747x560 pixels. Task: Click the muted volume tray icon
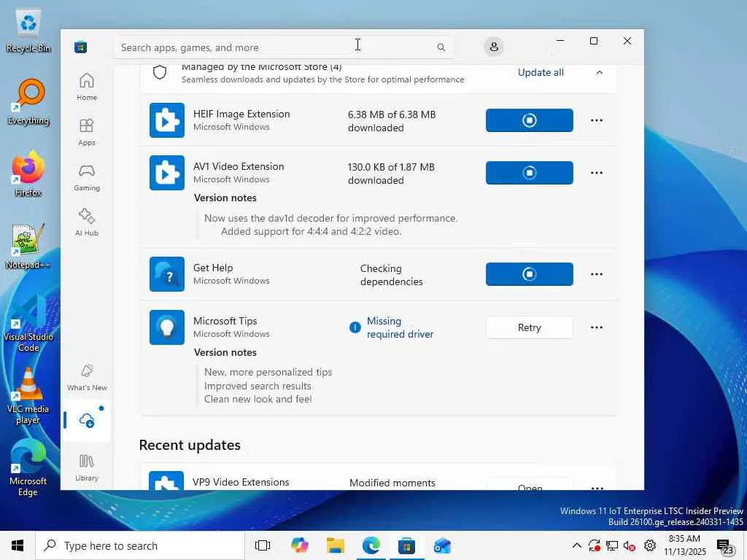pyautogui.click(x=630, y=545)
